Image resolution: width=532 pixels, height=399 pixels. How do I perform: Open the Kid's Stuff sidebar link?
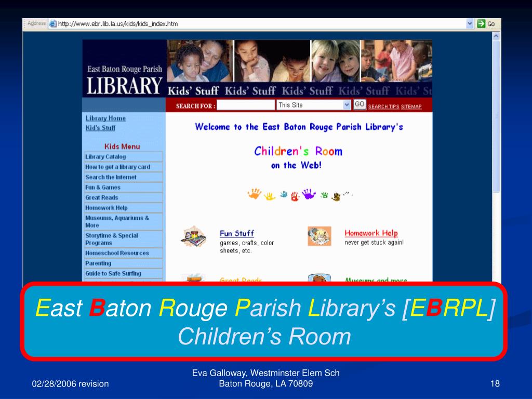pyautogui.click(x=100, y=128)
